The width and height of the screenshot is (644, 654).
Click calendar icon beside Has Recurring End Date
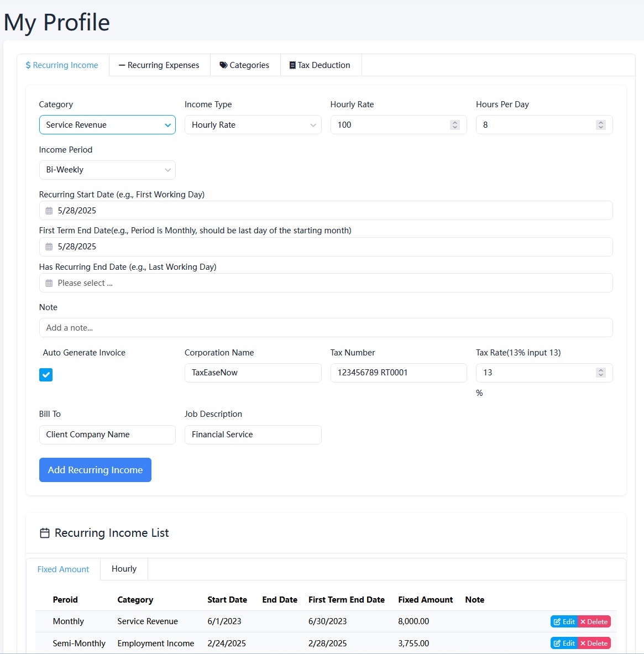pos(49,282)
